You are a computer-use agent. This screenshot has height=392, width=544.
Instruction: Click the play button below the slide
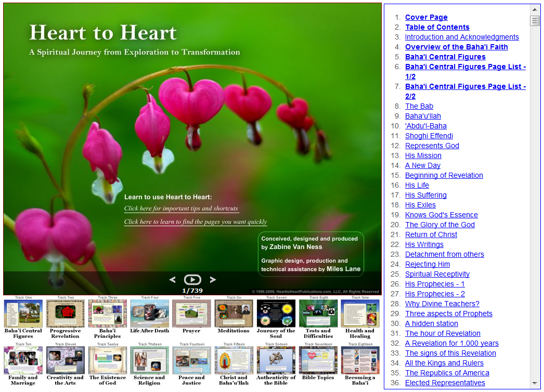[192, 280]
